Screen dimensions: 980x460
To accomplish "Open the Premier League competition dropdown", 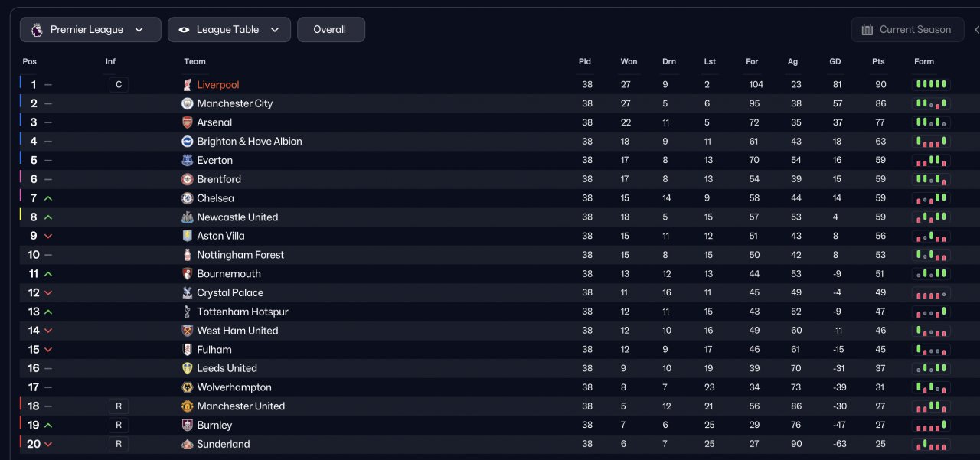I will pos(90,30).
